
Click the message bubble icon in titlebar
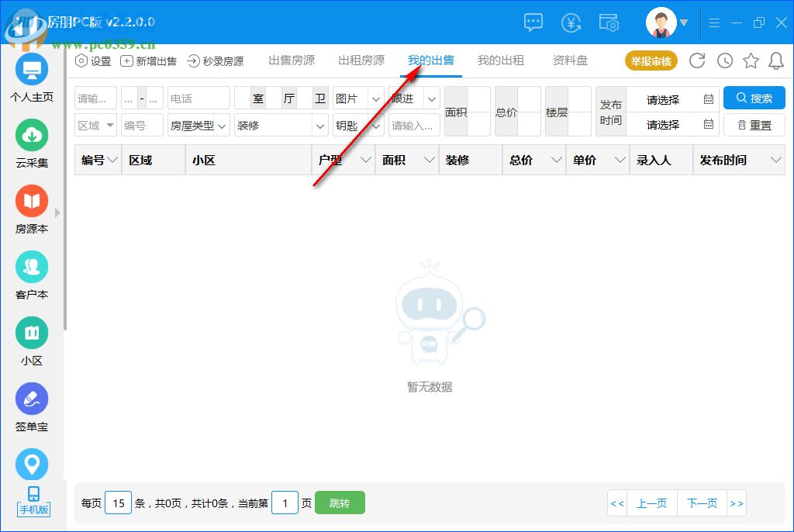click(533, 22)
